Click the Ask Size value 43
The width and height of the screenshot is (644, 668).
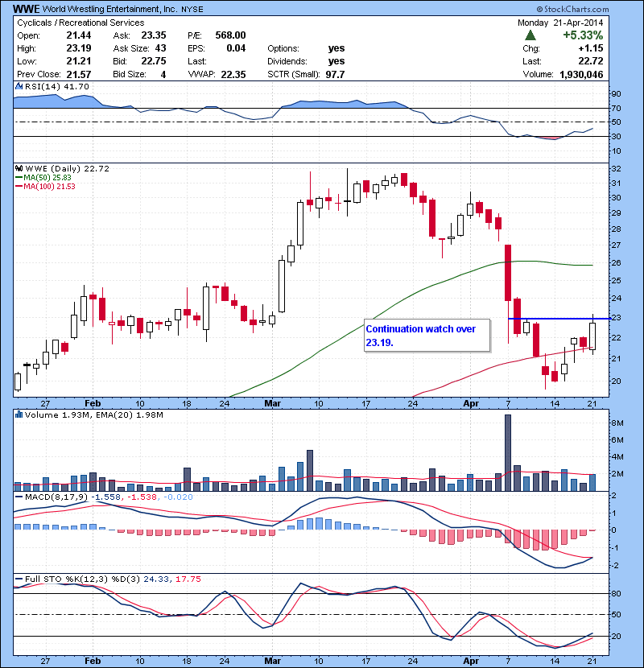161,48
